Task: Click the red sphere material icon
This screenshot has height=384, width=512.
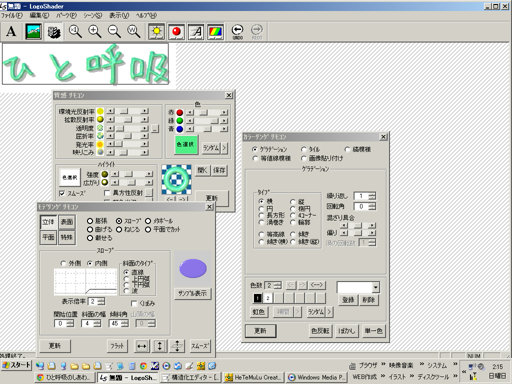Action: 176,32
